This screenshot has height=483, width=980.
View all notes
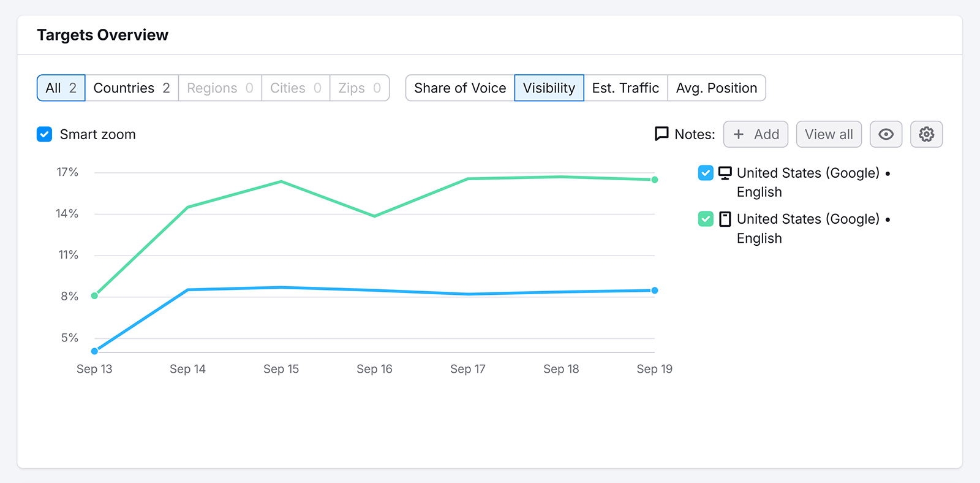[829, 134]
